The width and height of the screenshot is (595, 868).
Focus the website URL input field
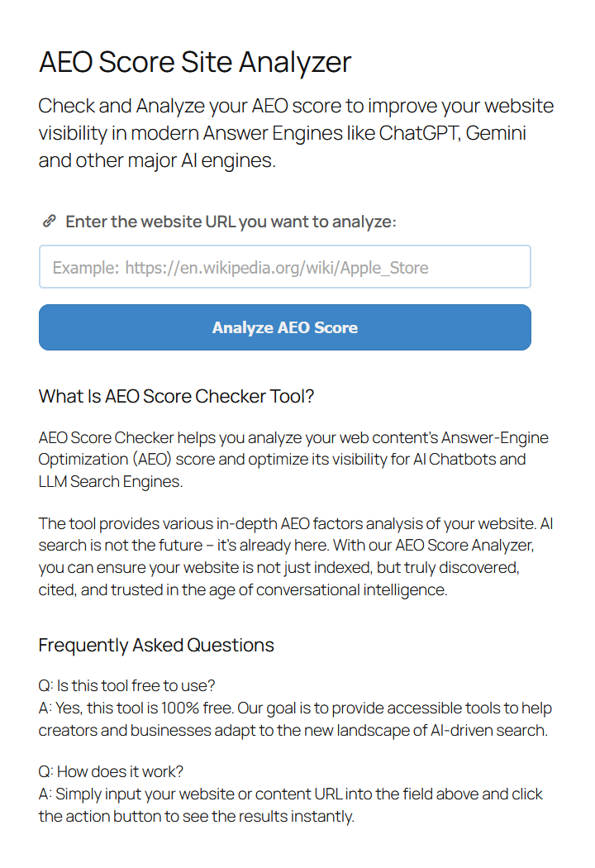click(284, 267)
